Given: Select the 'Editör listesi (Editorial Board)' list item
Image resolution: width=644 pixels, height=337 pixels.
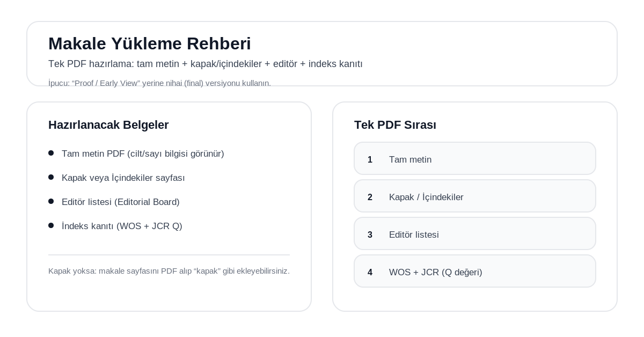Looking at the screenshot, I should tap(120, 202).
